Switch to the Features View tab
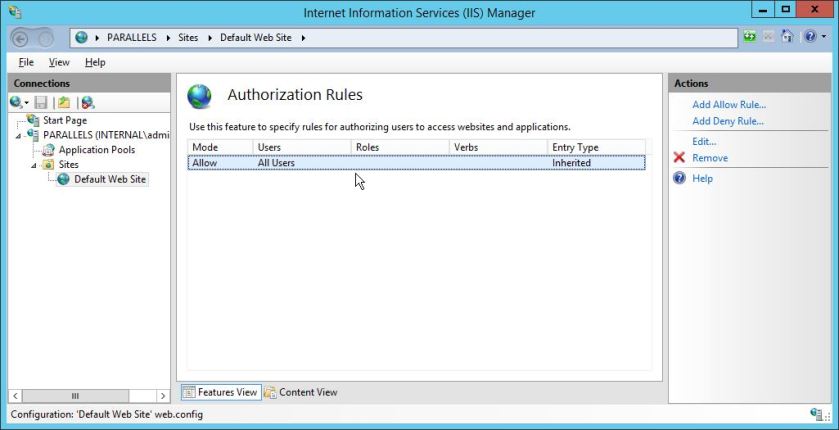 221,392
